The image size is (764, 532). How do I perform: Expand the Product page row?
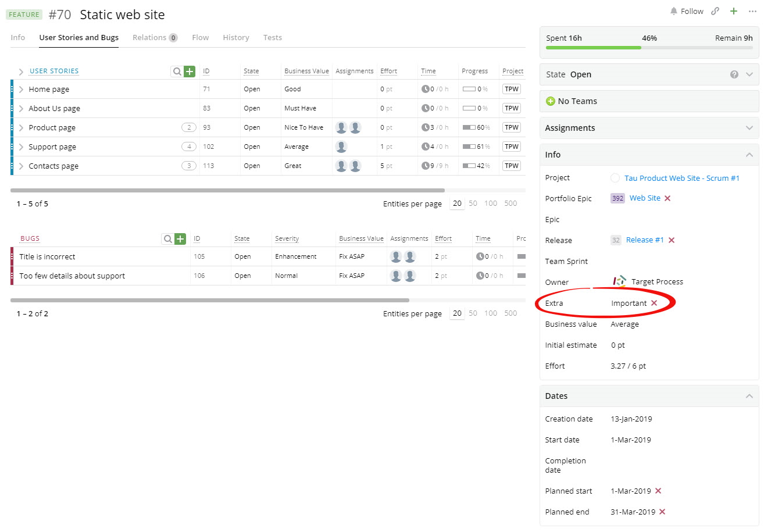tap(21, 128)
